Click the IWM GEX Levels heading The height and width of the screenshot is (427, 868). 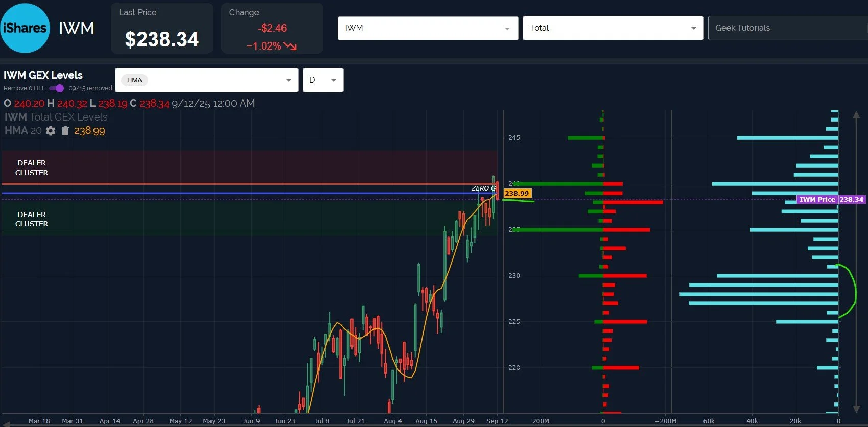[43, 75]
